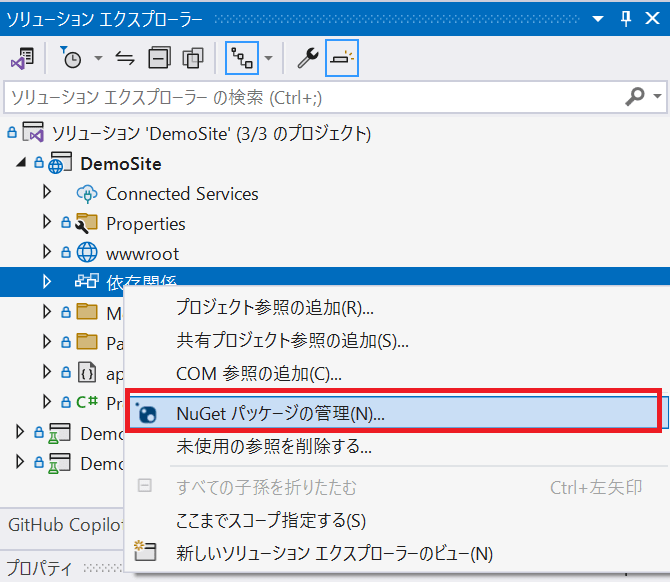Viewport: 670px width, 582px height.
Task: Click the NuGet package icon in menu
Action: click(146, 413)
